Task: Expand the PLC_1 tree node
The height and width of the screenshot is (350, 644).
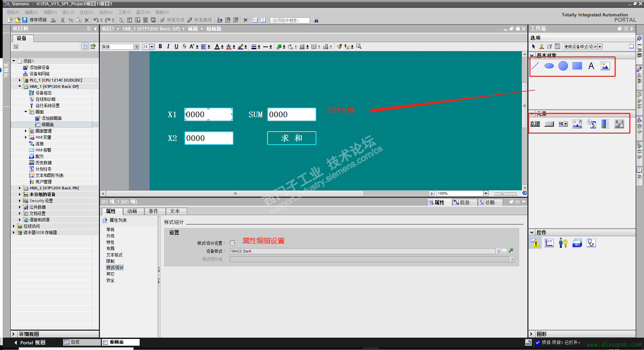Action: [20, 80]
